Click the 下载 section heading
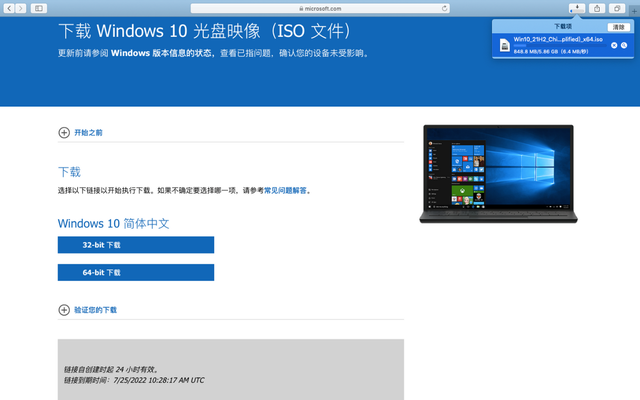The image size is (640, 400). point(69,172)
